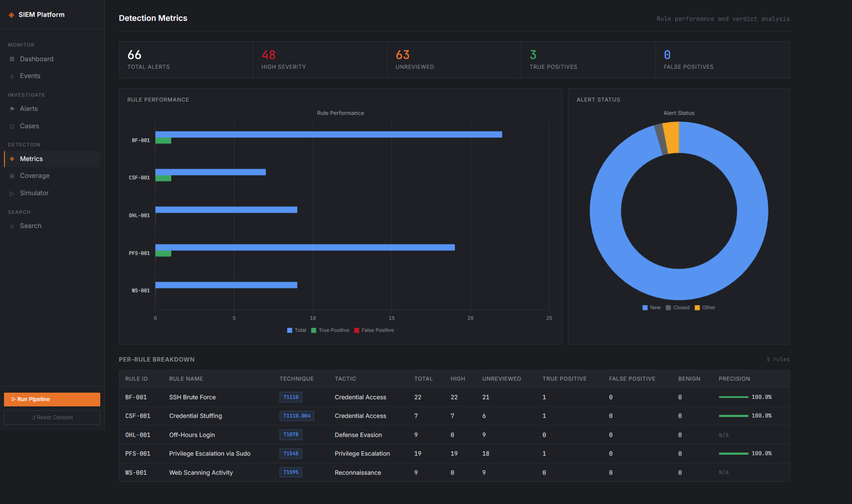The image size is (852, 504).
Task: Open technique tag T1078
Action: pyautogui.click(x=291, y=435)
